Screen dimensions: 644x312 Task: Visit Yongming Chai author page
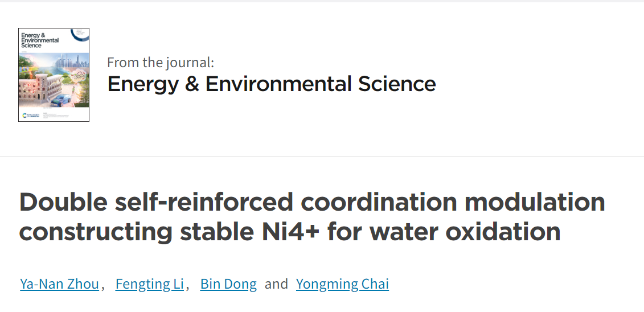(343, 284)
